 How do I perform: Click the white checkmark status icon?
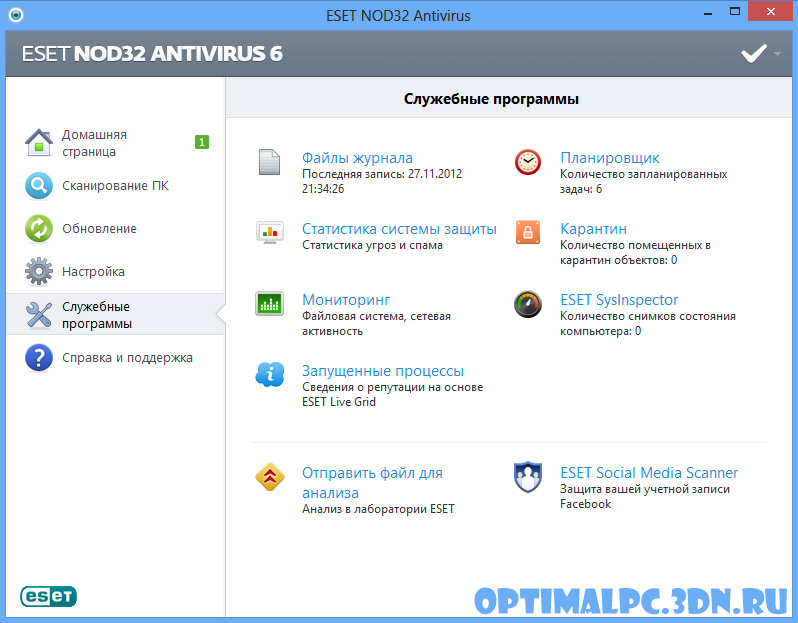pyautogui.click(x=754, y=53)
